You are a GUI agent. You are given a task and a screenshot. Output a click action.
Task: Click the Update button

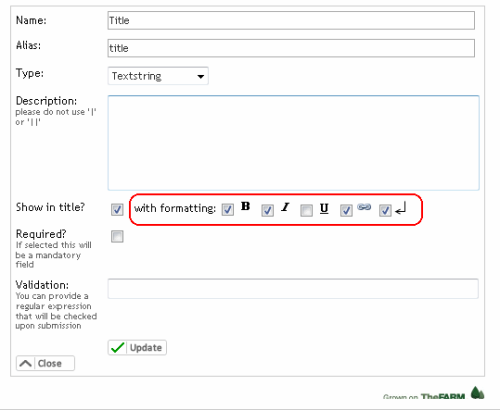tap(137, 348)
